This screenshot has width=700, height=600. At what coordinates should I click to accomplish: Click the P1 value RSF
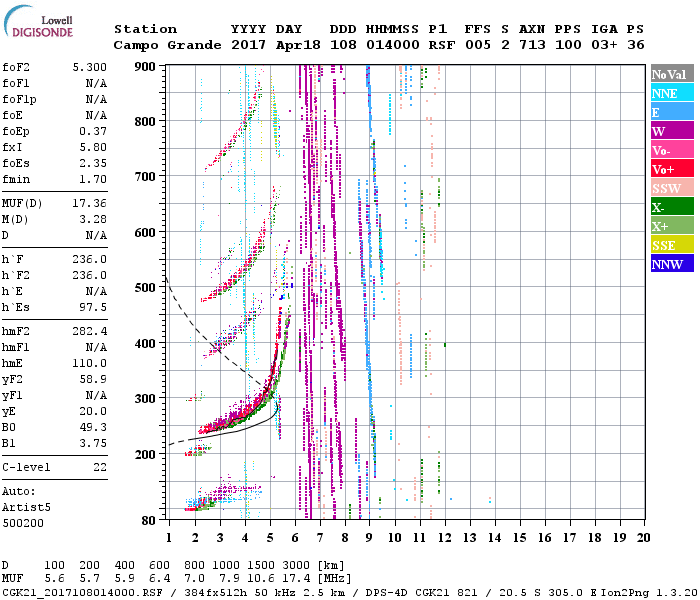point(442,45)
